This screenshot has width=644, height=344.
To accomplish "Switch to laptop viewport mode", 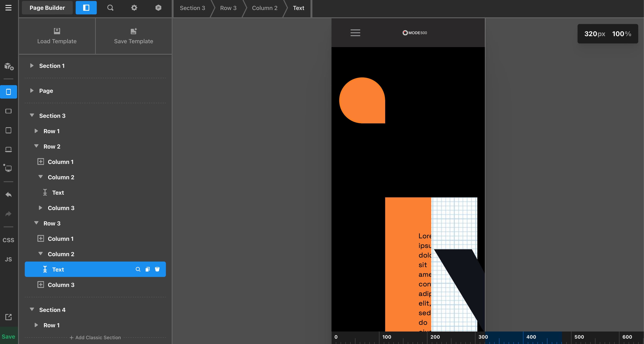I will tap(8, 149).
